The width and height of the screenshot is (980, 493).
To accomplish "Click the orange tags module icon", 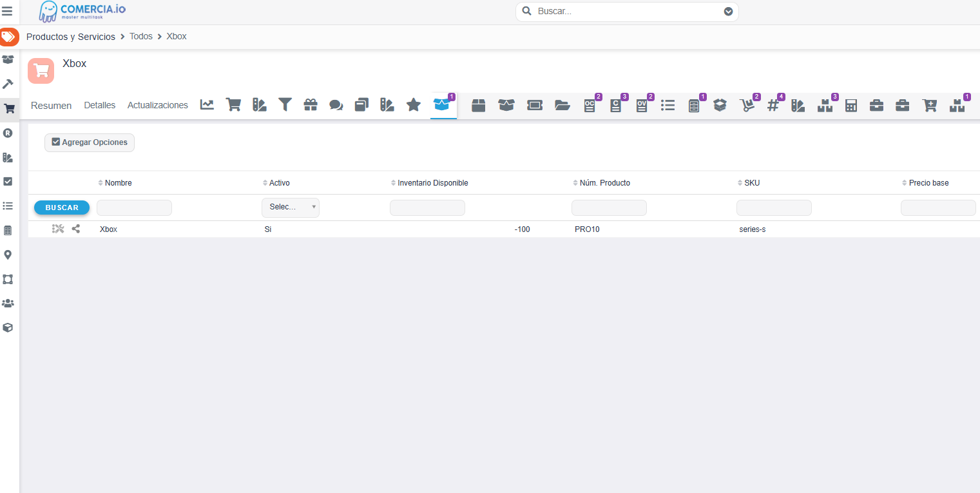I will tap(8, 37).
